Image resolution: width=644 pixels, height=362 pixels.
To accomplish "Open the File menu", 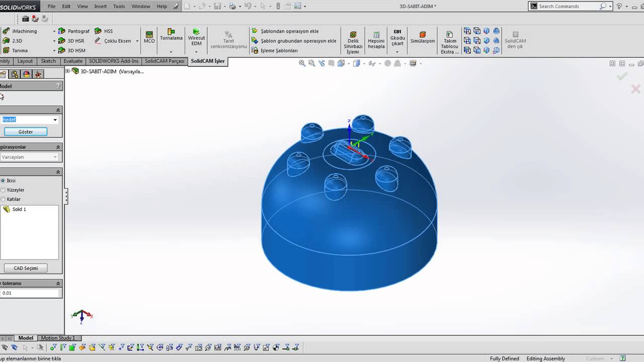I will [x=52, y=7].
